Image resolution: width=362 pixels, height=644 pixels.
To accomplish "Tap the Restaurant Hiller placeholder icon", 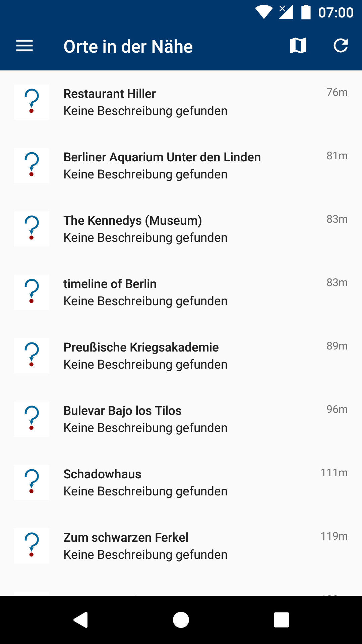I will pos(32,102).
